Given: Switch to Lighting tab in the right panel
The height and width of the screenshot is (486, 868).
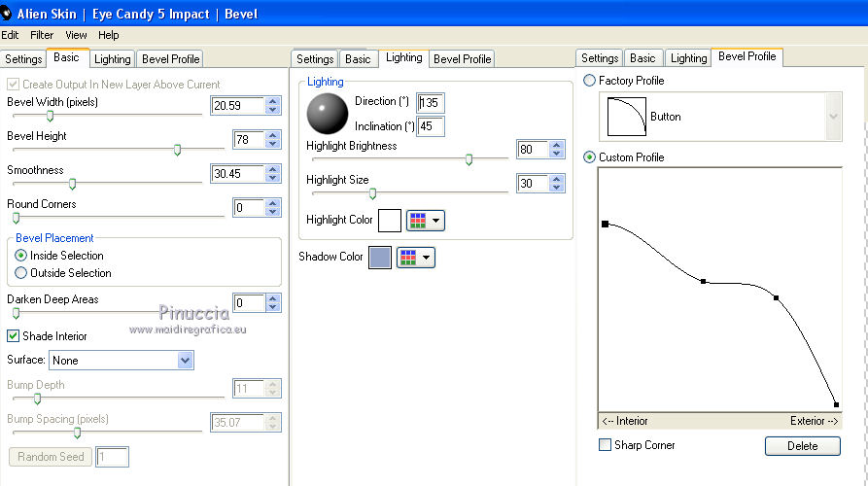Looking at the screenshot, I should (688, 58).
